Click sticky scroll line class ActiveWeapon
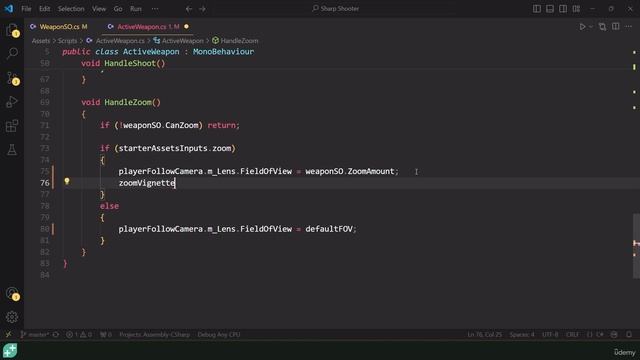 pos(158,52)
